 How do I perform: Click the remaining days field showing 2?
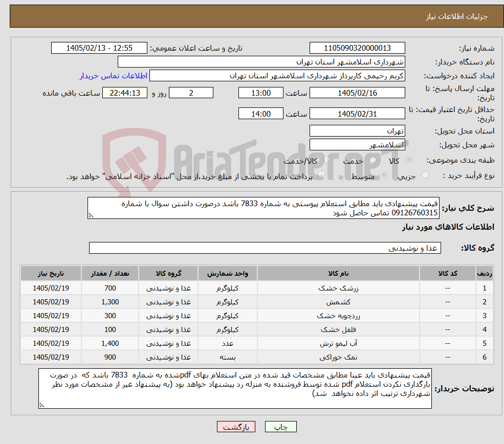(x=191, y=93)
